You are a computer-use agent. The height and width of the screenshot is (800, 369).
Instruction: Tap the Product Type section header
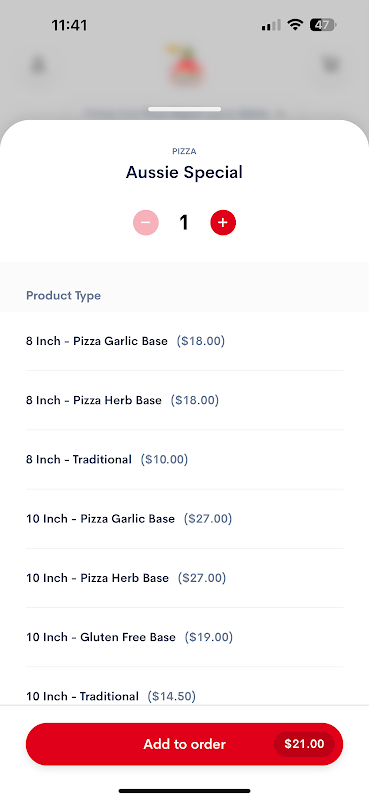point(63,295)
